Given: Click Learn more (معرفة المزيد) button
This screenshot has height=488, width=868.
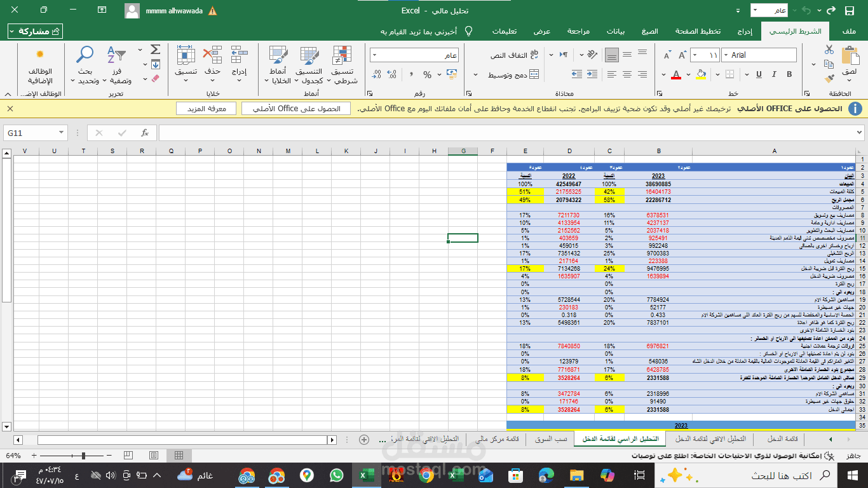Looking at the screenshot, I should click(206, 109).
